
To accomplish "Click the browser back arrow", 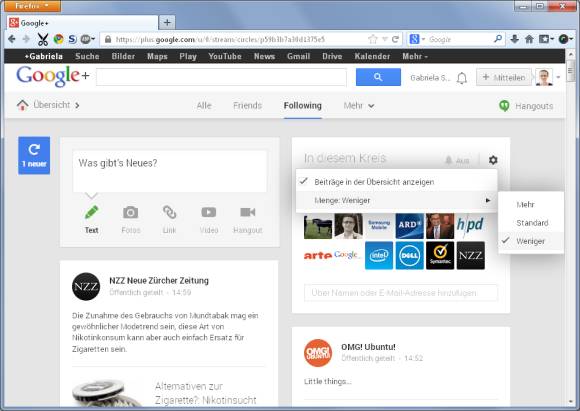I will click(x=11, y=39).
